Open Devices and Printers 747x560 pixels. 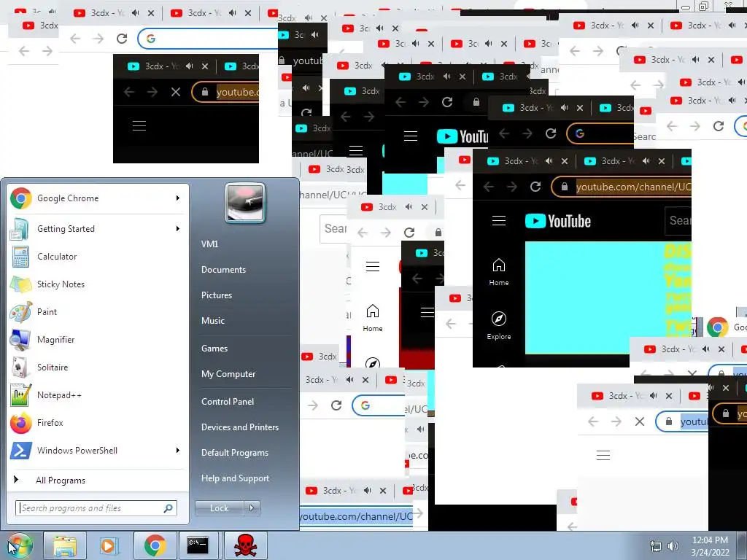[x=240, y=427]
